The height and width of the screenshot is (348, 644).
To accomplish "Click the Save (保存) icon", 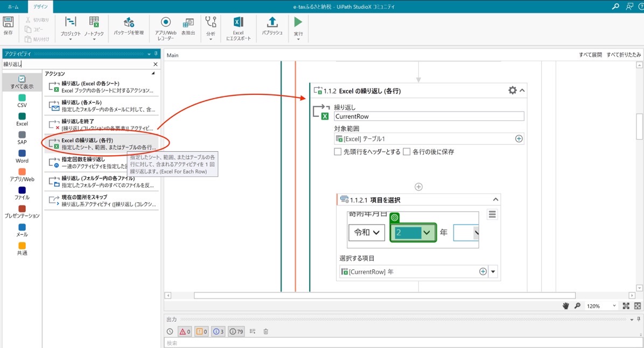I will 8,26.
